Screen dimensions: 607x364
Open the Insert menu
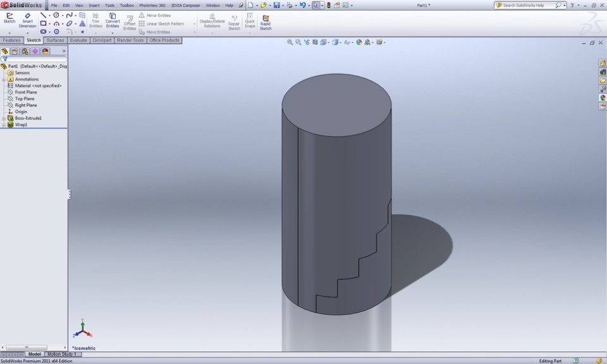pos(94,6)
